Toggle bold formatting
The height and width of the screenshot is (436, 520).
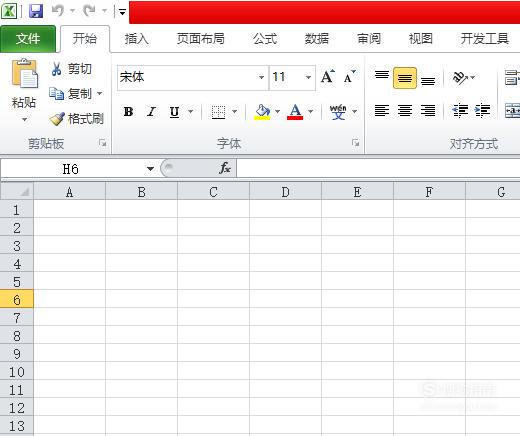coord(128,112)
